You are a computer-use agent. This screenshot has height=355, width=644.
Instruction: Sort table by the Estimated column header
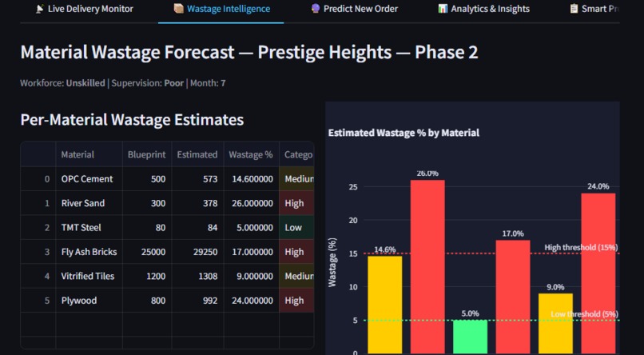[x=197, y=154]
